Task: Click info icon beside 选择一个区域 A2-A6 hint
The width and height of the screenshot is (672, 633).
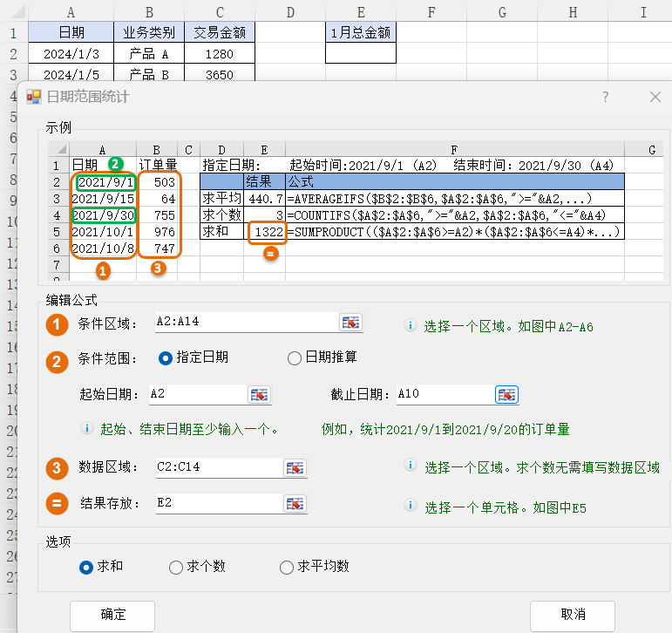Action: coord(411,325)
